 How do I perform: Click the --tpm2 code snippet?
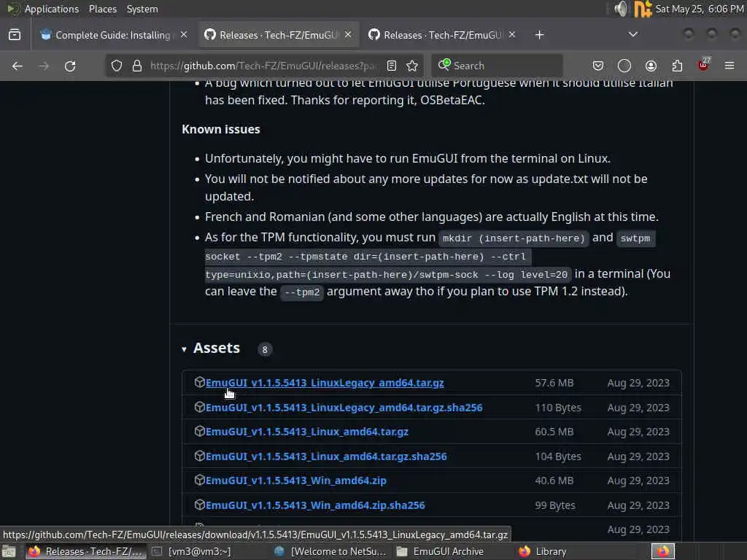point(302,292)
